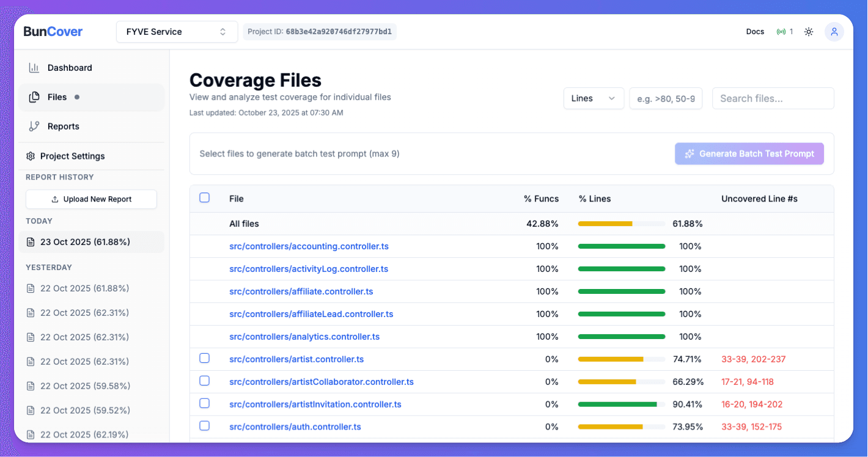
Task: Click the connection status icon showing 1
Action: 782,31
